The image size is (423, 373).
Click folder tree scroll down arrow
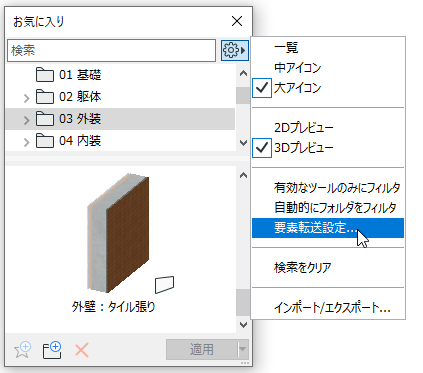pyautogui.click(x=243, y=143)
